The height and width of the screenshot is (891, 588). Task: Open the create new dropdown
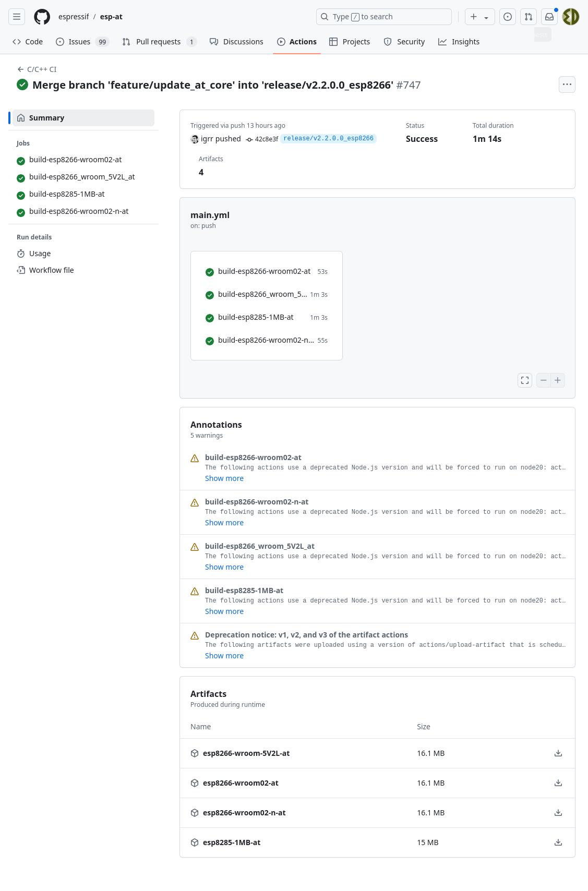(479, 17)
